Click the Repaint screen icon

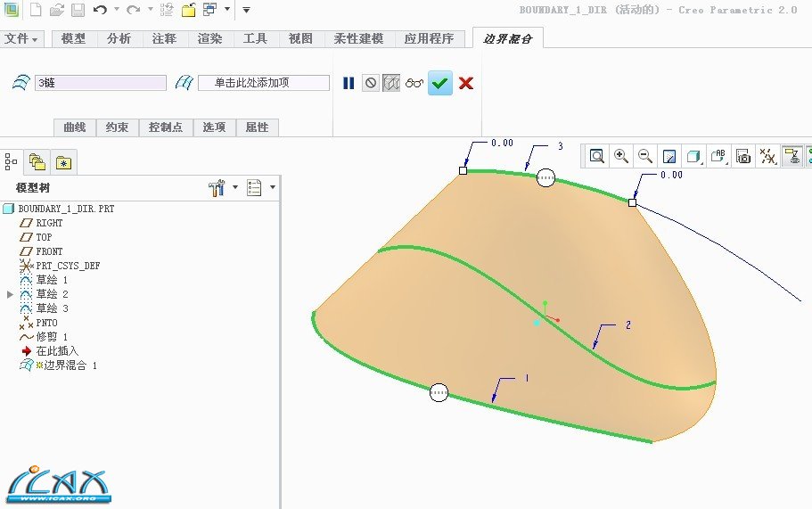[x=669, y=156]
